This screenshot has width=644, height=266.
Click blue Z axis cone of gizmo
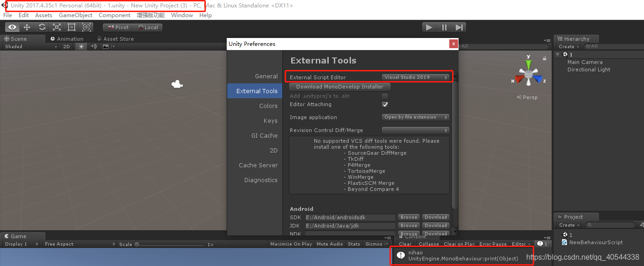tap(538, 79)
